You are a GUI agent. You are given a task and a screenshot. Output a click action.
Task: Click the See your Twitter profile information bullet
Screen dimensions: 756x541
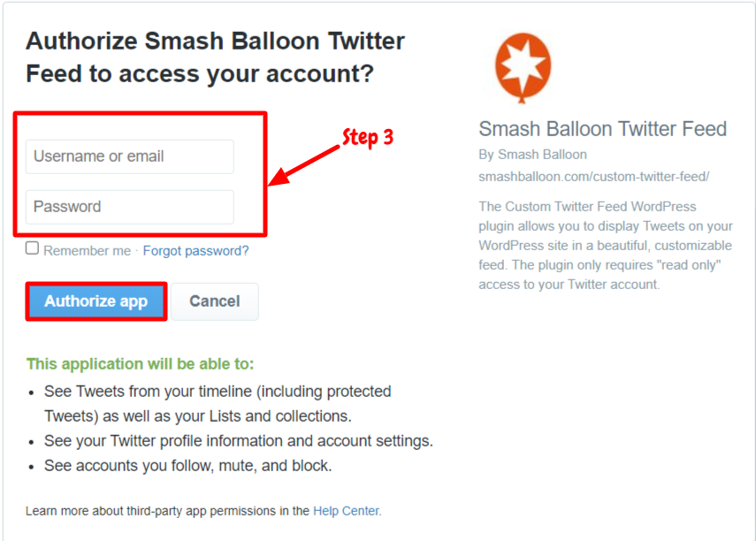(239, 441)
